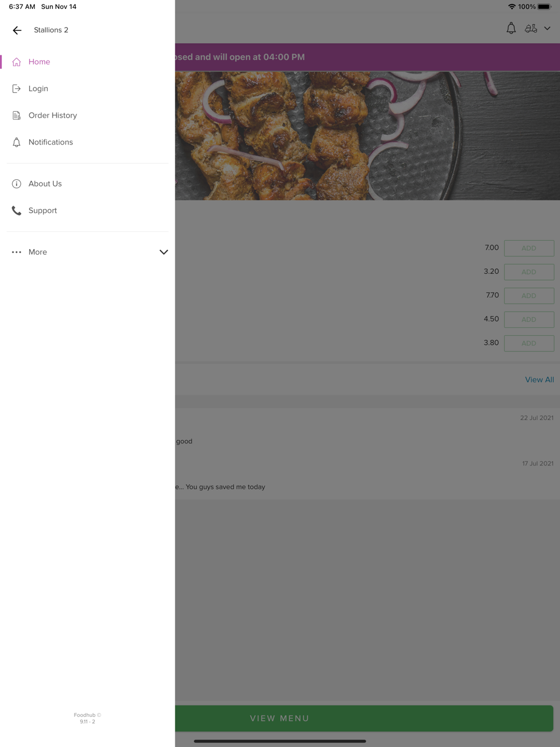The width and height of the screenshot is (560, 747).
Task: Click the View All link
Action: 539,380
